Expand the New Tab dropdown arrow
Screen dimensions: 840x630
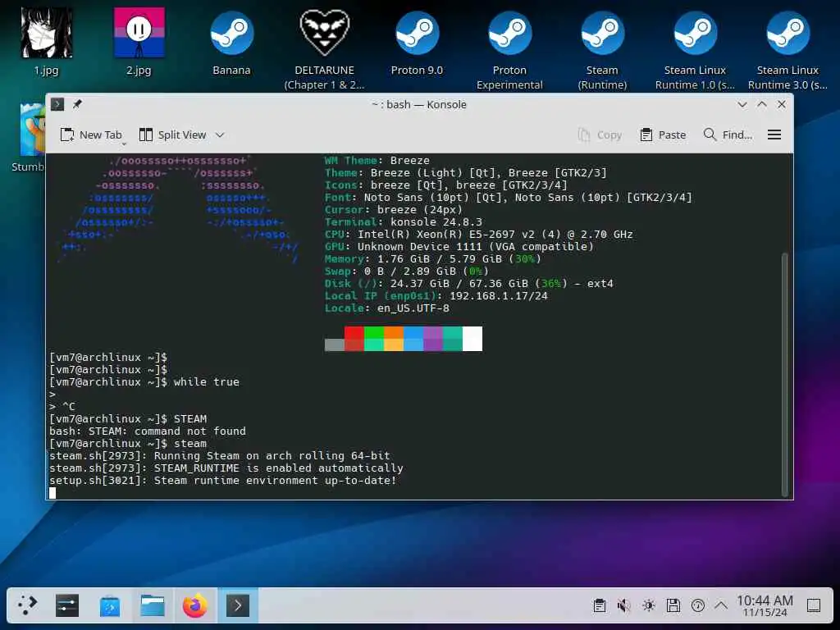[124, 144]
